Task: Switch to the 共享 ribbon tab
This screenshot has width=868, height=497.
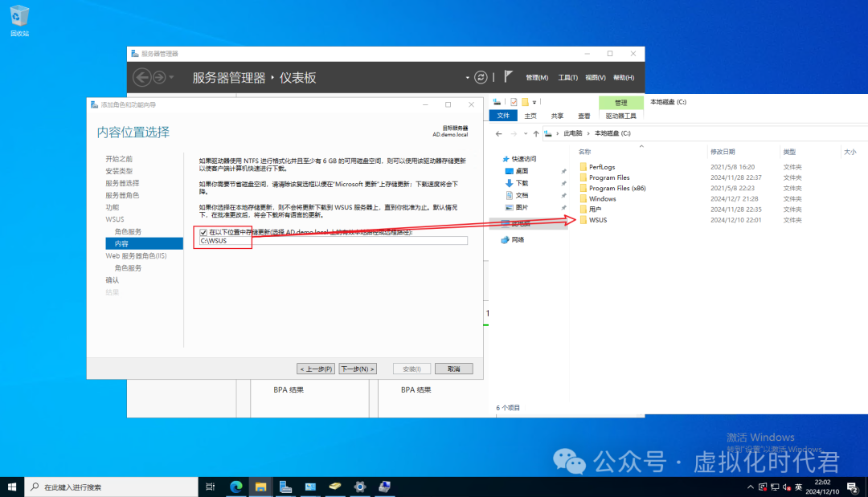Action: [x=557, y=116]
